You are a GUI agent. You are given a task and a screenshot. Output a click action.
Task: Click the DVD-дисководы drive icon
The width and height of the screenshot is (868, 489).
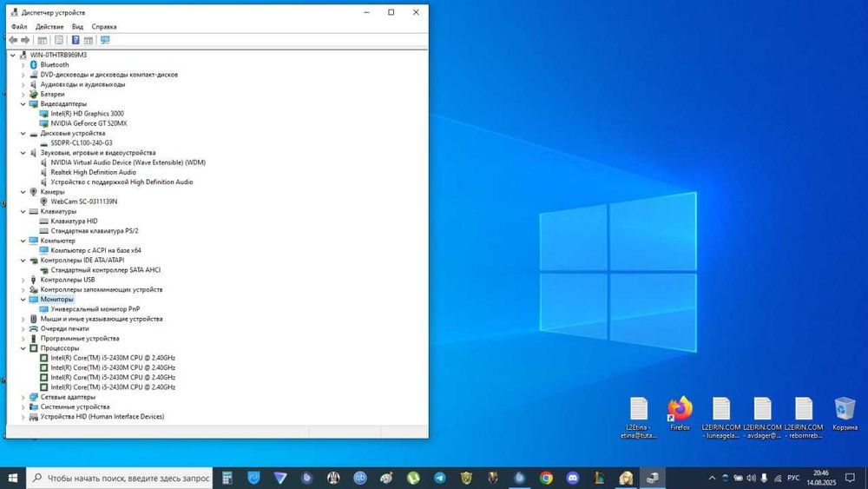point(33,75)
